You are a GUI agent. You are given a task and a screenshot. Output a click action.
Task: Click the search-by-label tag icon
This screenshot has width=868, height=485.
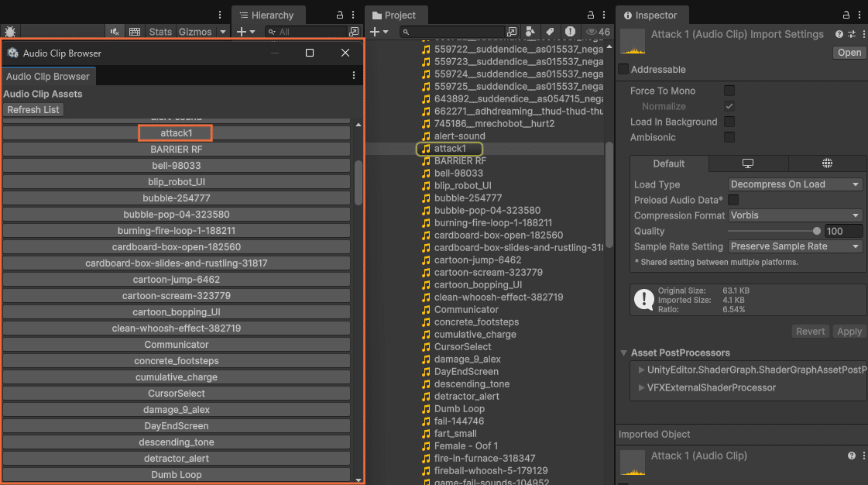point(550,32)
